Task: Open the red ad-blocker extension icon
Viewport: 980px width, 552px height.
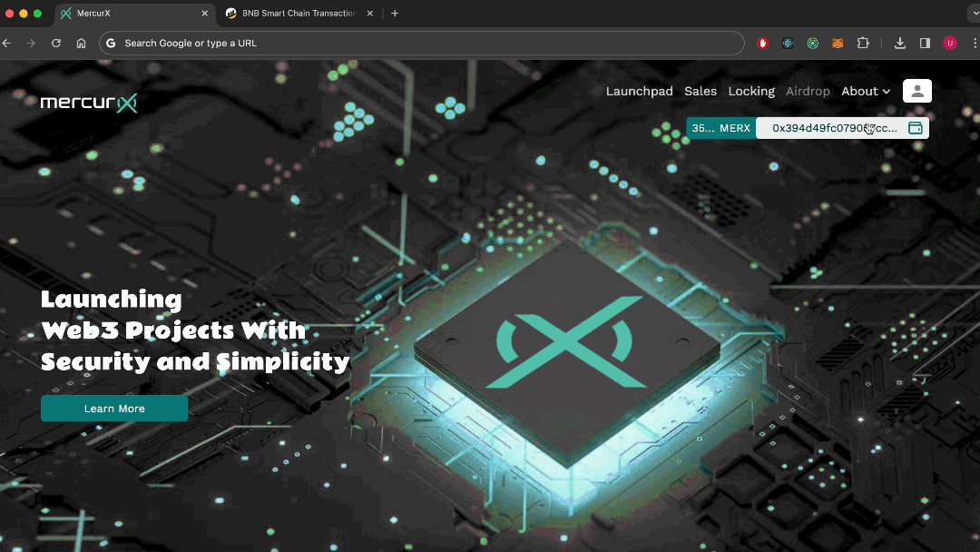Action: 762,44
